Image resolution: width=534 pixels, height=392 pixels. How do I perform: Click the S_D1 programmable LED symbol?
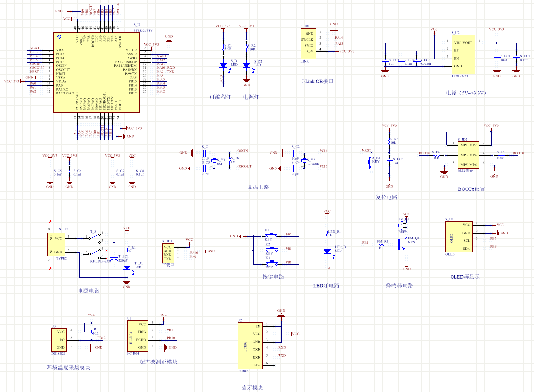[x=223, y=65]
